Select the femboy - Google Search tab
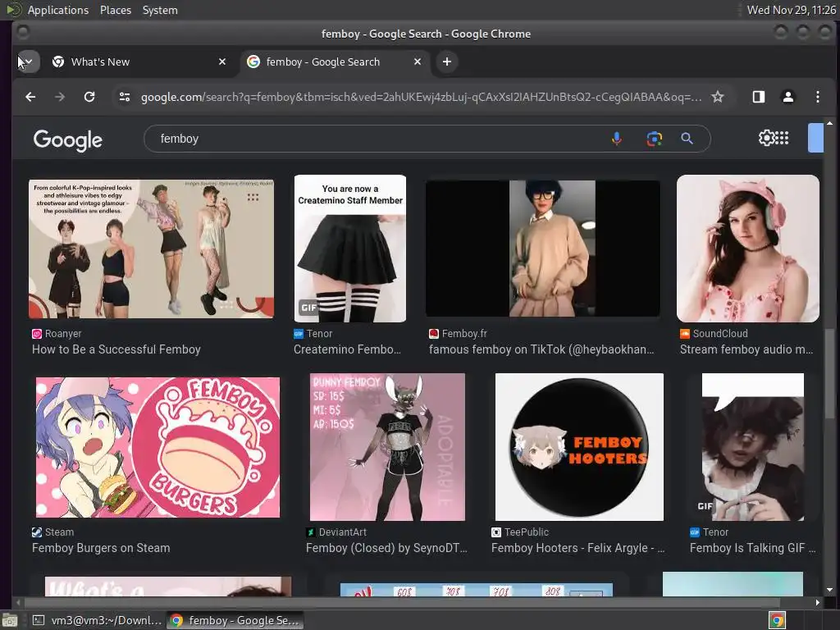The width and height of the screenshot is (840, 630). coord(335,62)
